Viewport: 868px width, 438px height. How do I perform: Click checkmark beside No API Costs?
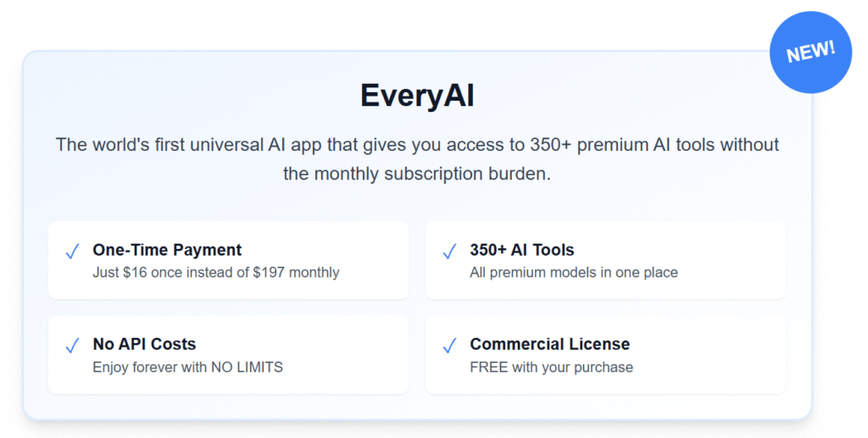[x=73, y=346]
